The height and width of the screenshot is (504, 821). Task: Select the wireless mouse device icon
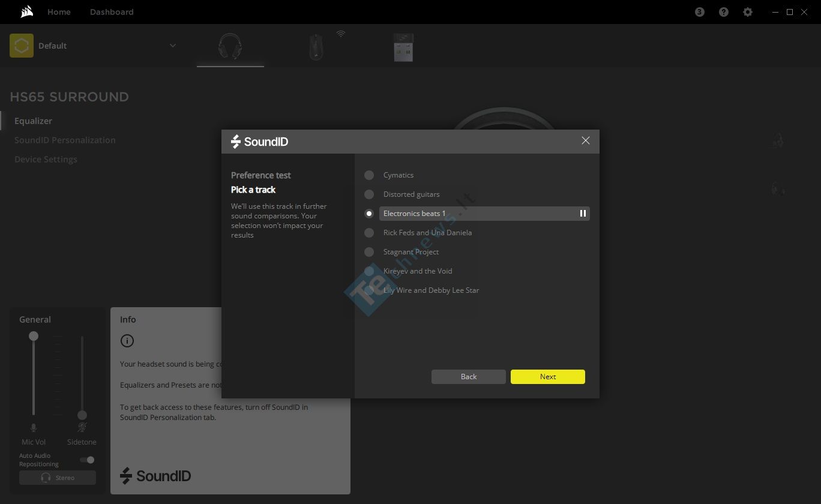pyautogui.click(x=316, y=47)
